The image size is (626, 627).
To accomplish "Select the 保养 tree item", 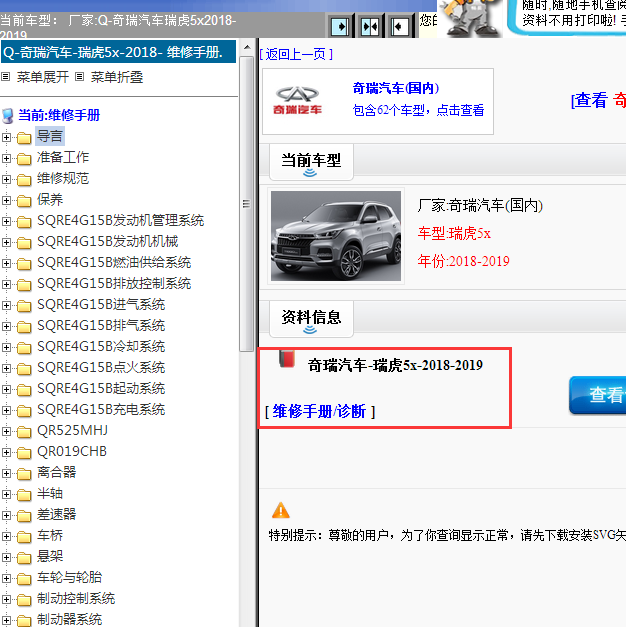I will [50, 199].
